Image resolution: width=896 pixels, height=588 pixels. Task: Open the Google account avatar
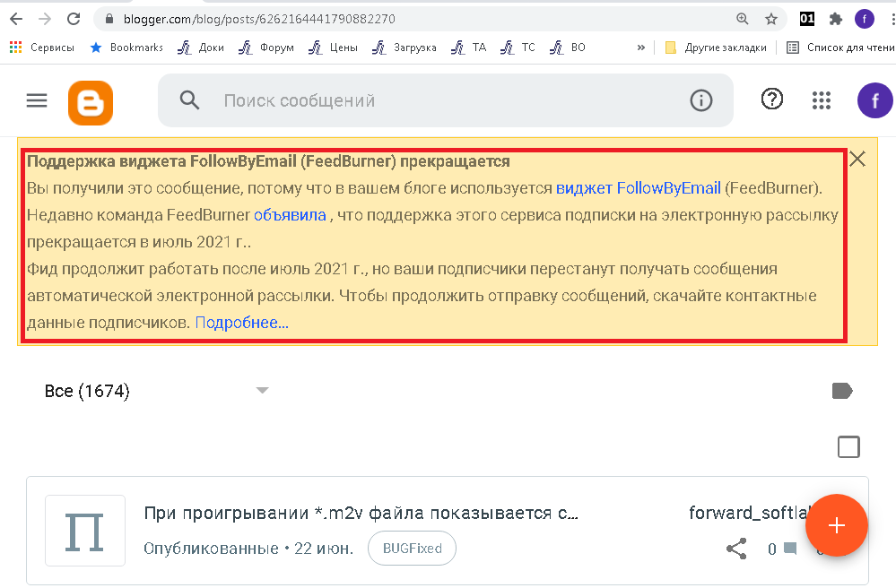[x=874, y=100]
